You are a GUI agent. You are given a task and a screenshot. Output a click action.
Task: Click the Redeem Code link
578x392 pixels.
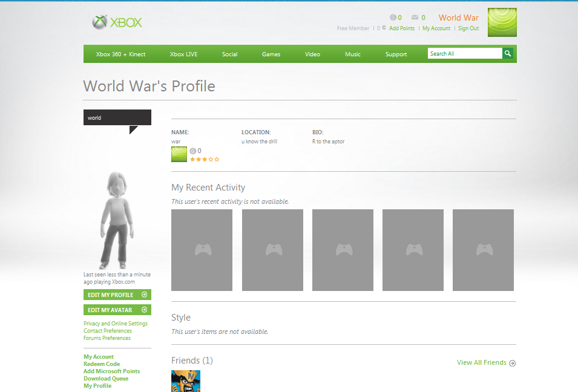coord(102,364)
